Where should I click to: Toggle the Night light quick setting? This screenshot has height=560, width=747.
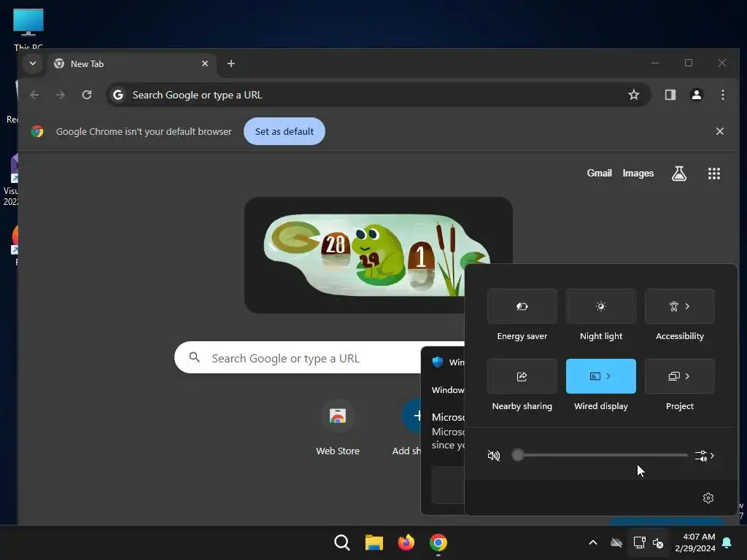[x=601, y=306]
